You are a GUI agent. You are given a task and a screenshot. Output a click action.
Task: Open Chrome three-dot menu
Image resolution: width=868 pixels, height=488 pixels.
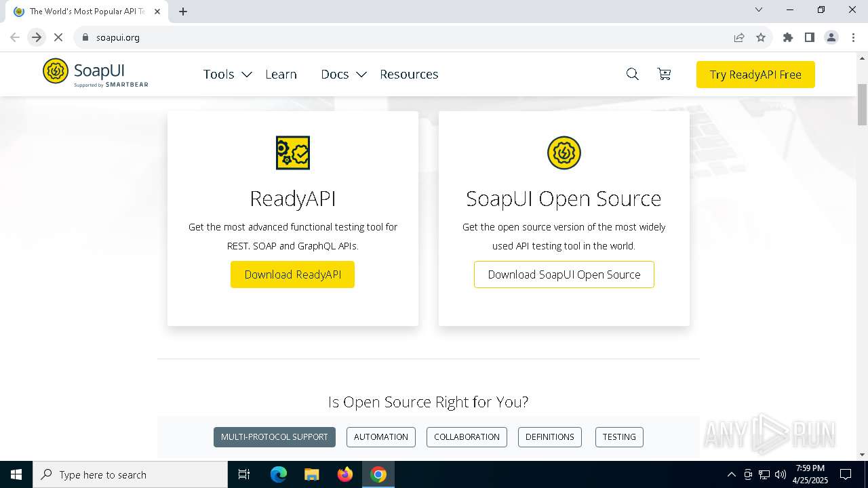tap(852, 37)
